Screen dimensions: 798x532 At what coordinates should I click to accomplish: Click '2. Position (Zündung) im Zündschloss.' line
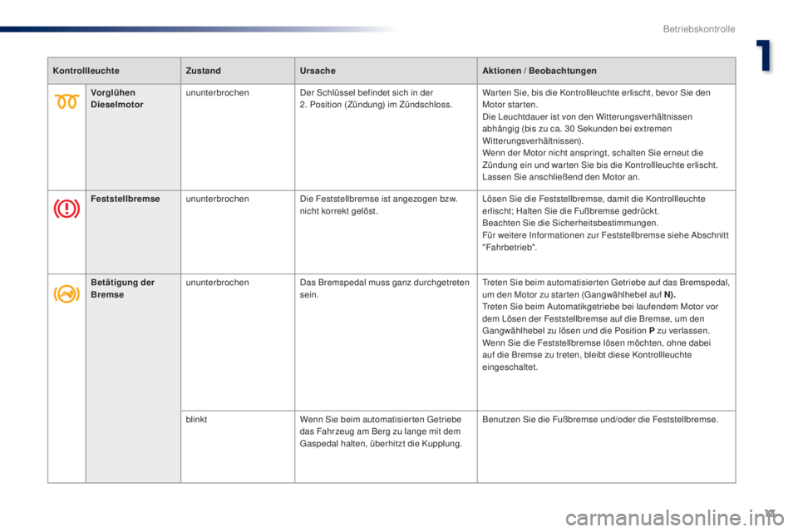(x=376, y=105)
